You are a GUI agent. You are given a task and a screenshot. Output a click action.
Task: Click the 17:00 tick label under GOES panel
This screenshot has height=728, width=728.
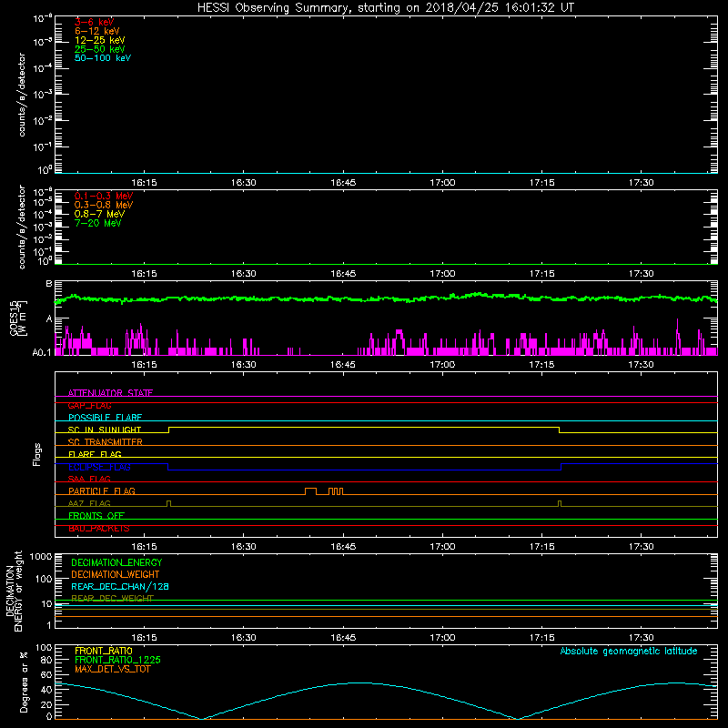click(x=442, y=365)
